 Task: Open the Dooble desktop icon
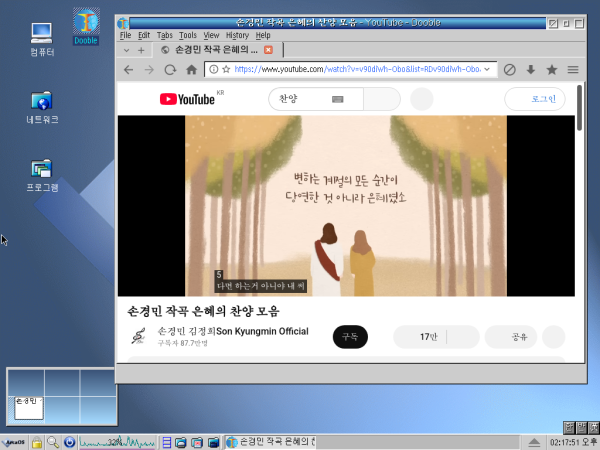click(x=86, y=27)
